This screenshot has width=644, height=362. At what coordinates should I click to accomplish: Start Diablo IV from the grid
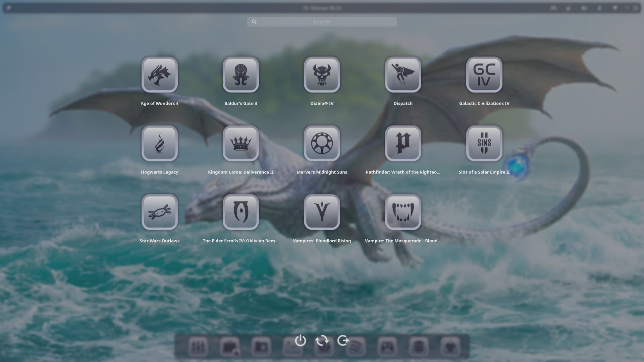322,74
